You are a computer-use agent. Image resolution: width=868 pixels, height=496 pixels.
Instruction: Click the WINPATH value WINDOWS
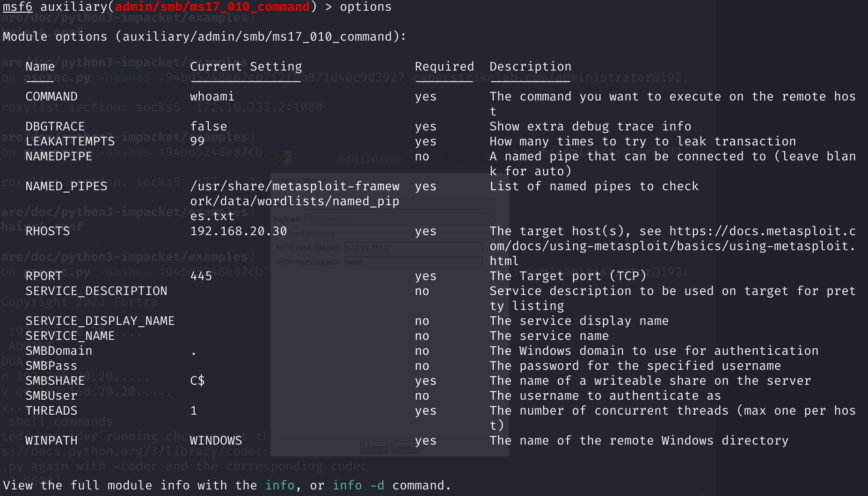coord(216,440)
